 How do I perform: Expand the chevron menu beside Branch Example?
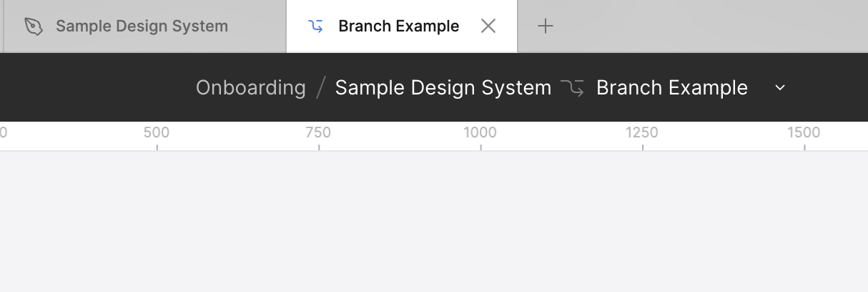(780, 88)
